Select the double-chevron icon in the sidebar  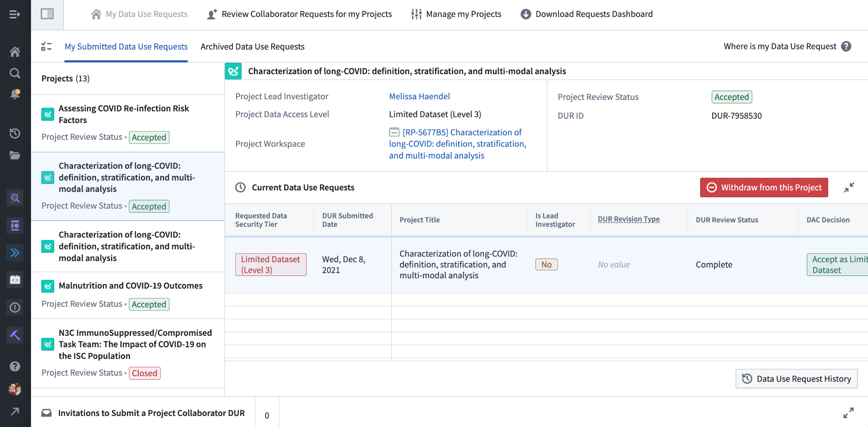pyautogui.click(x=15, y=252)
